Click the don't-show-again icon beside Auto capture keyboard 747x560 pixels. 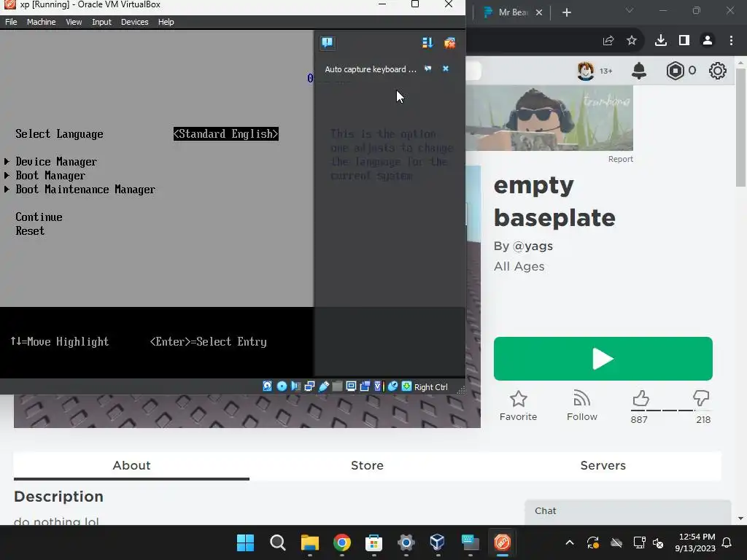(x=427, y=69)
